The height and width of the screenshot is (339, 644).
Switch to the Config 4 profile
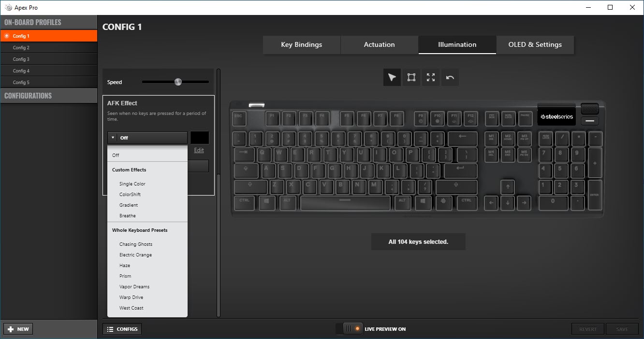(x=49, y=71)
